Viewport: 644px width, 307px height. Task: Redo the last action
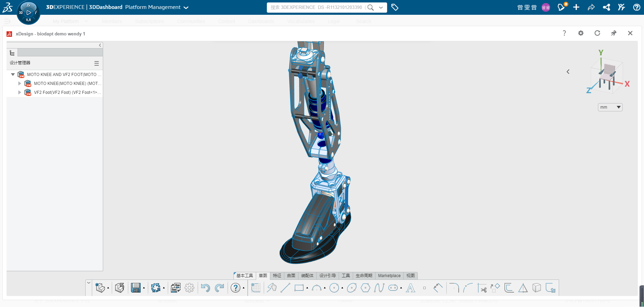point(219,288)
